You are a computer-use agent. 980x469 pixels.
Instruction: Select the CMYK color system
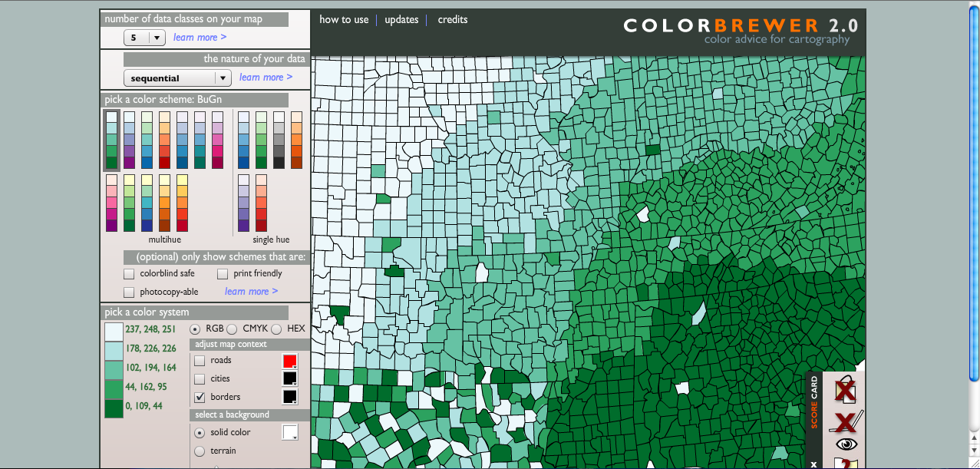pyautogui.click(x=232, y=329)
